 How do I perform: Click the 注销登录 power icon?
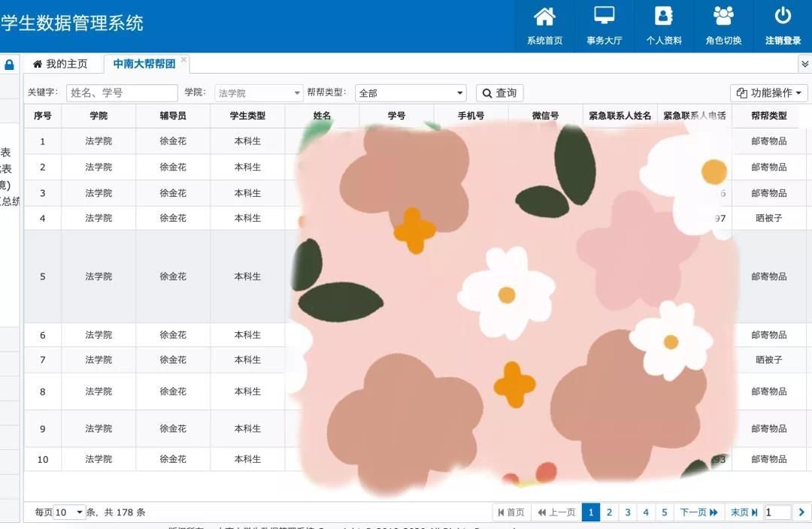pyautogui.click(x=783, y=17)
